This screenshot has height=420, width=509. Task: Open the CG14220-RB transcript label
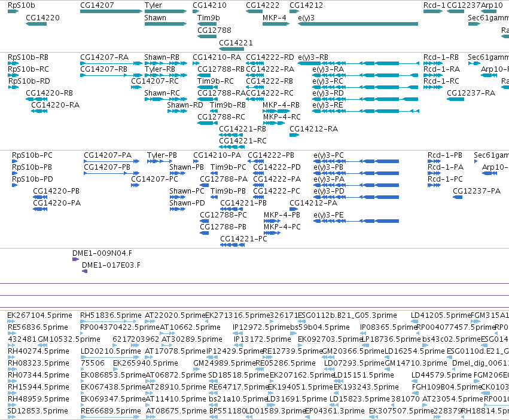[x=49, y=93]
